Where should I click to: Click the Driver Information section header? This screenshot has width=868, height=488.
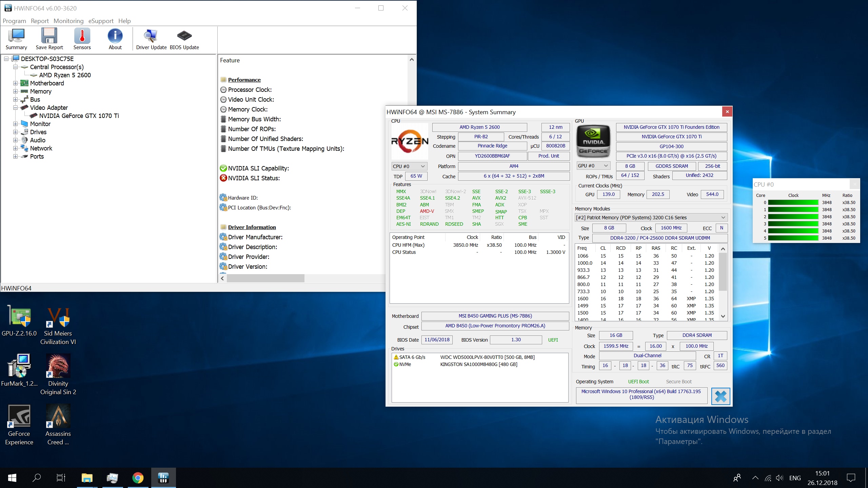[x=252, y=227]
